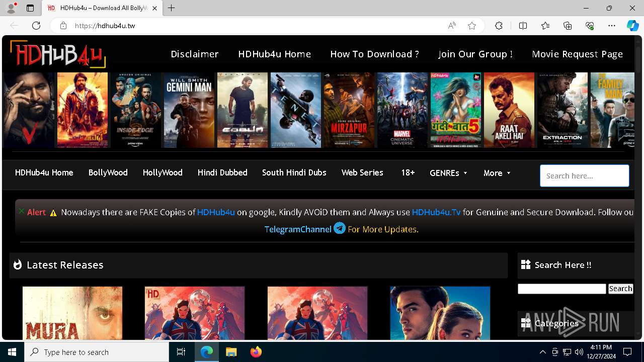Screen dimensions: 644x362
Task: Dismiss the alert with green X
Action: click(x=21, y=211)
